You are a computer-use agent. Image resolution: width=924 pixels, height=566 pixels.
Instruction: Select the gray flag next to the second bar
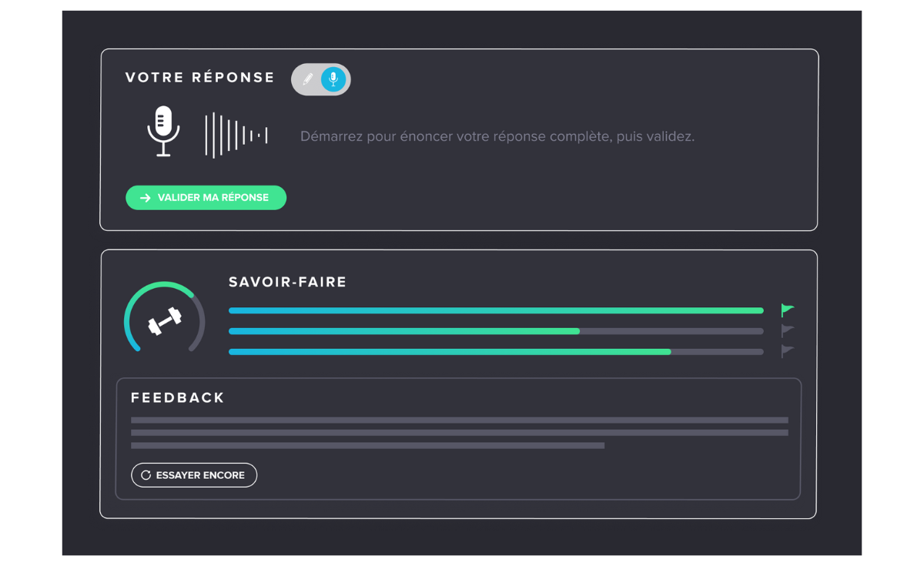click(787, 330)
